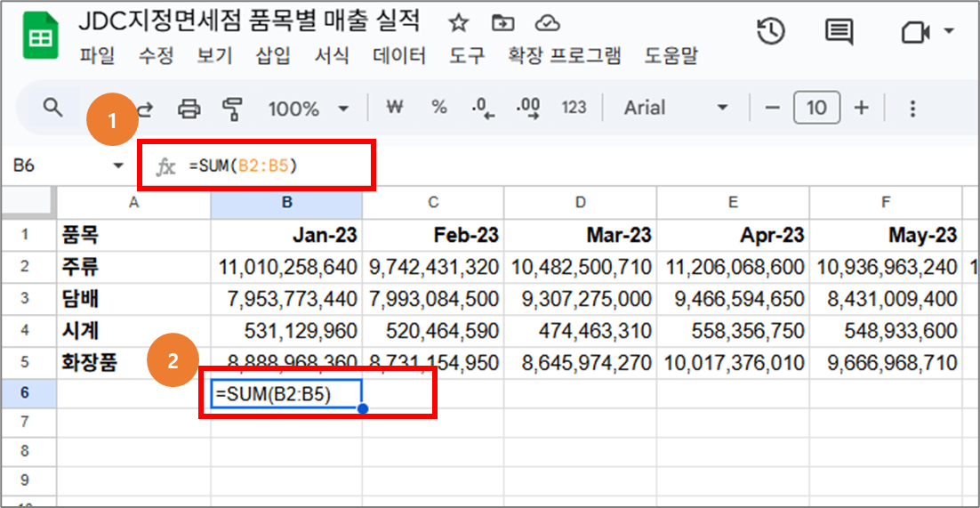Viewport: 980px width, 508px height.
Task: Select column A header
Action: (133, 202)
